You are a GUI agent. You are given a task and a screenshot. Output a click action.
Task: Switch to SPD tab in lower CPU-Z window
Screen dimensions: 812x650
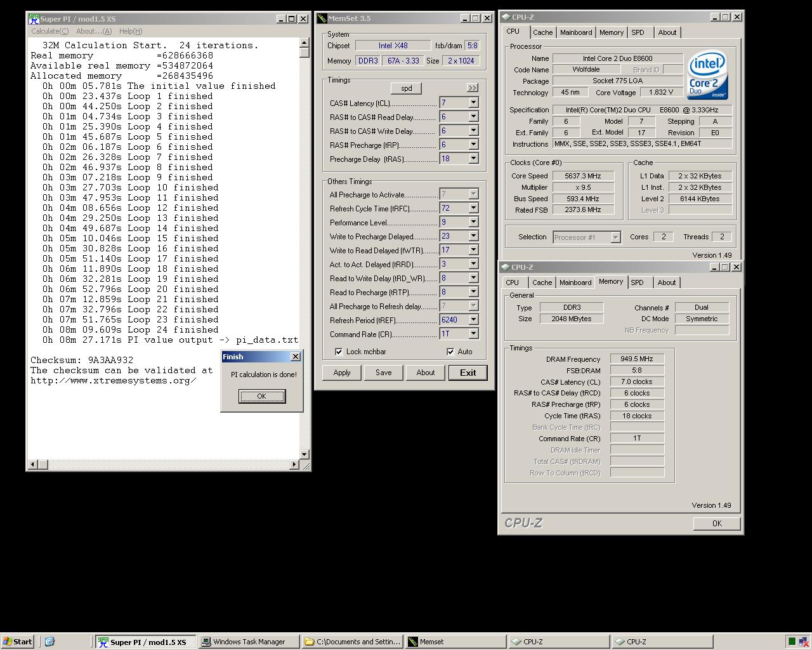637,282
